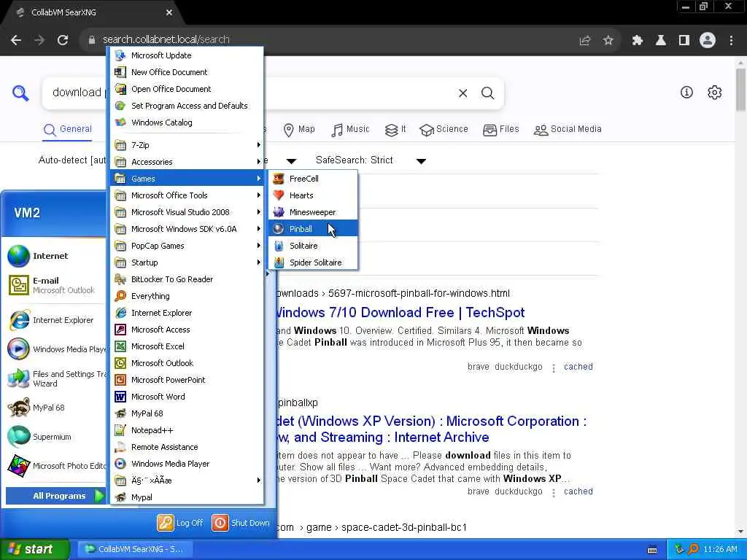Screen dimensions: 747x560
Task: Open Spider Solitaire entry
Action: (313, 262)
